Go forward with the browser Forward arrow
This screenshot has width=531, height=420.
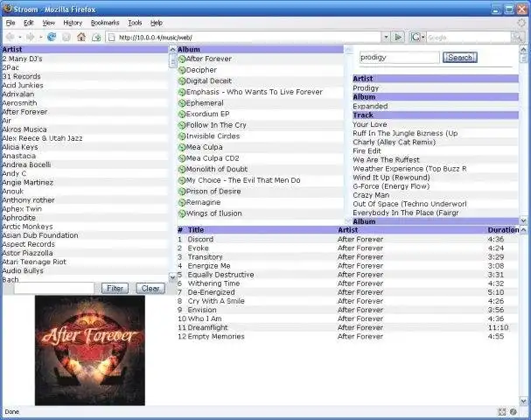(31, 37)
